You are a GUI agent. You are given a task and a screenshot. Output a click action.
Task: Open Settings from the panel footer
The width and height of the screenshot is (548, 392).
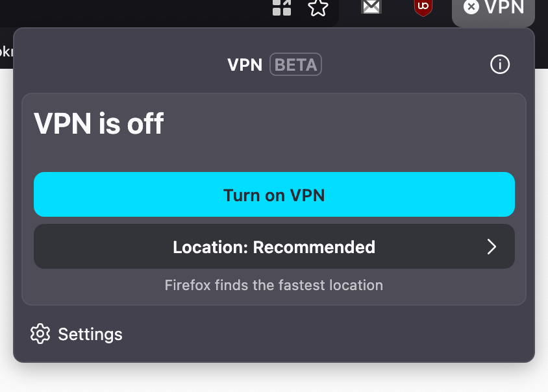pyautogui.click(x=76, y=334)
